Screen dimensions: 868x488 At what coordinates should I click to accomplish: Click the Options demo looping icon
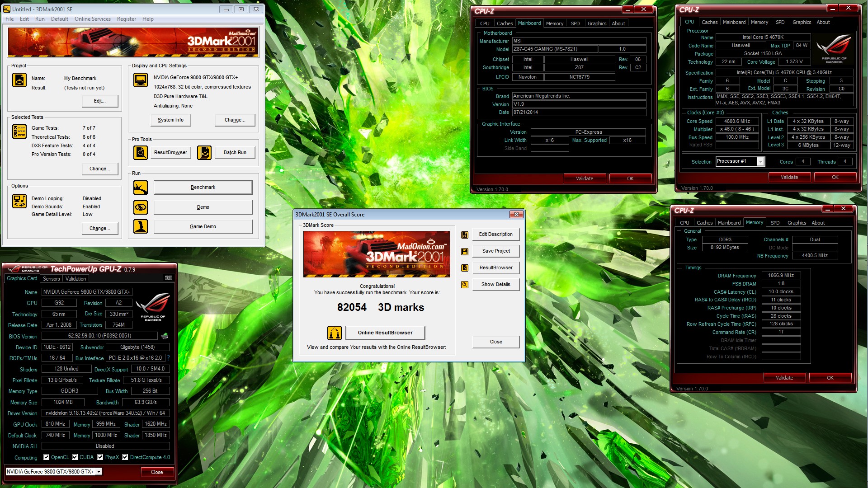click(19, 201)
